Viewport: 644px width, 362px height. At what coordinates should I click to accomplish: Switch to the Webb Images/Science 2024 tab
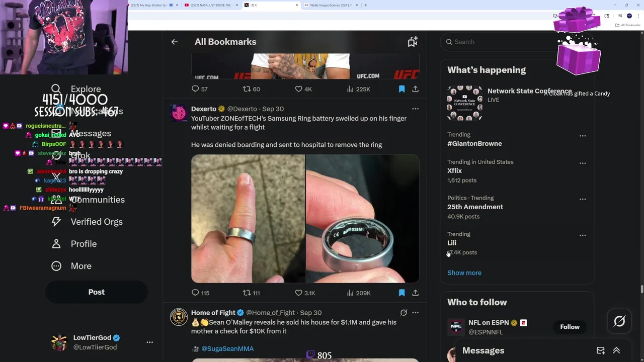[x=330, y=5]
